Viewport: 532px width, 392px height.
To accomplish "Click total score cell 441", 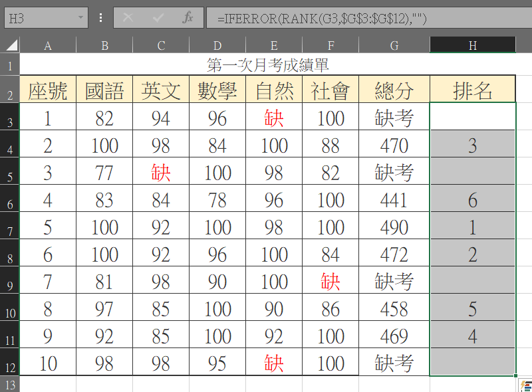I will point(394,199).
